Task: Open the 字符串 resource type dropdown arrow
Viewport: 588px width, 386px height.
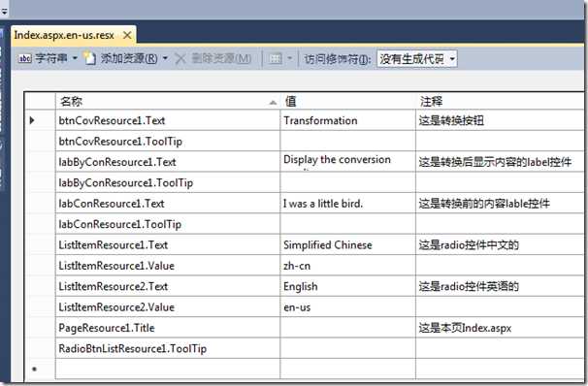Action: click(75, 58)
